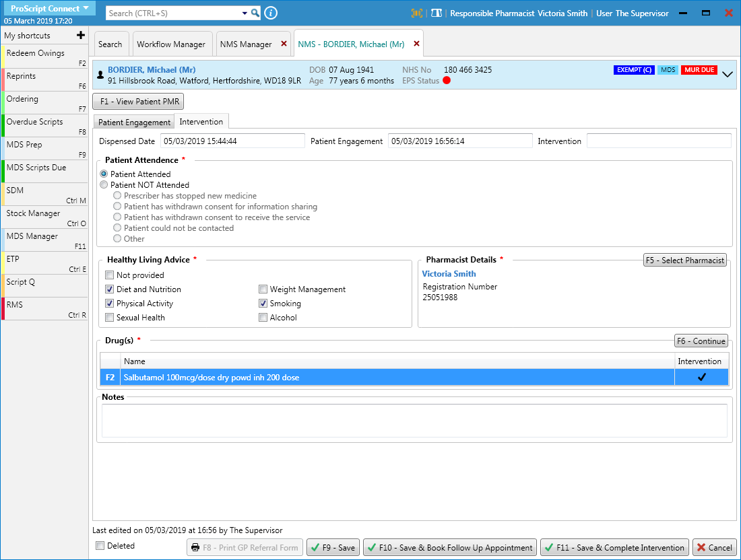741x560 pixels.
Task: Click the MUR DUE badge
Action: coord(699,70)
